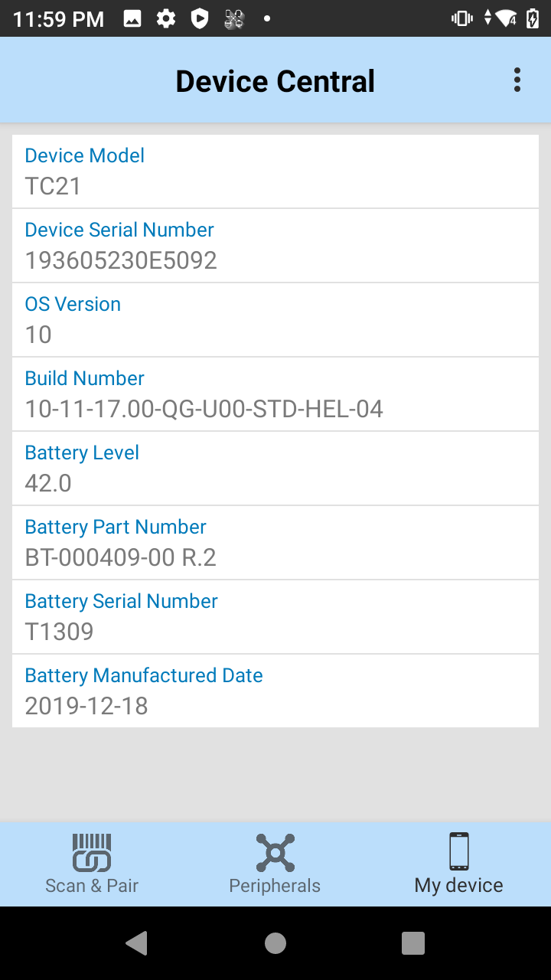Tap the My device phone icon

coord(459,851)
